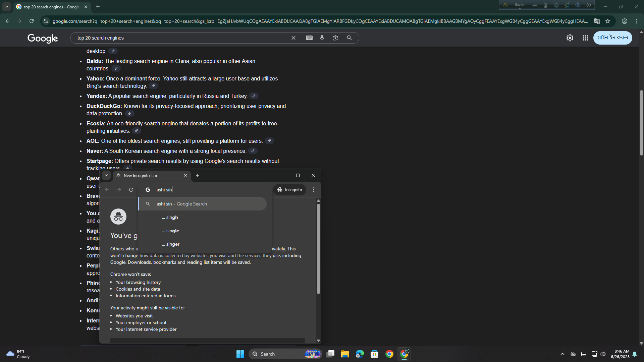Click the citation link icon after Baidu entry
Screen dimensions: 644x362
click(116, 69)
